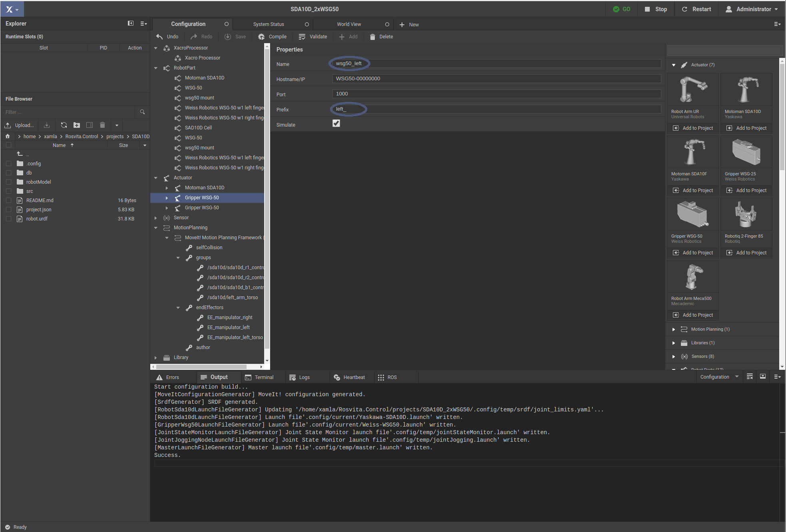Collapse the MotionPlanning tree node
Viewport: 786px width, 532px height.
tap(156, 228)
